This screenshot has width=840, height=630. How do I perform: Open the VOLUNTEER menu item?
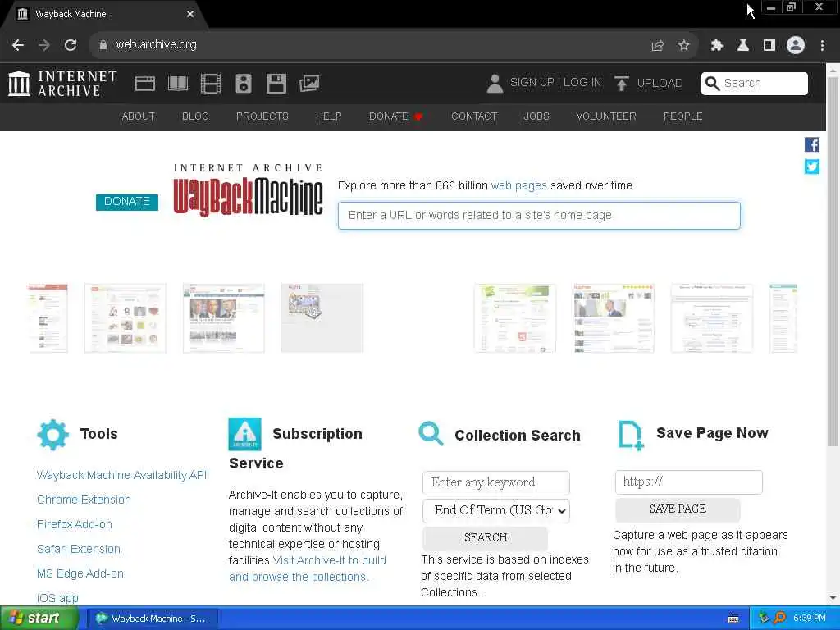tap(606, 116)
